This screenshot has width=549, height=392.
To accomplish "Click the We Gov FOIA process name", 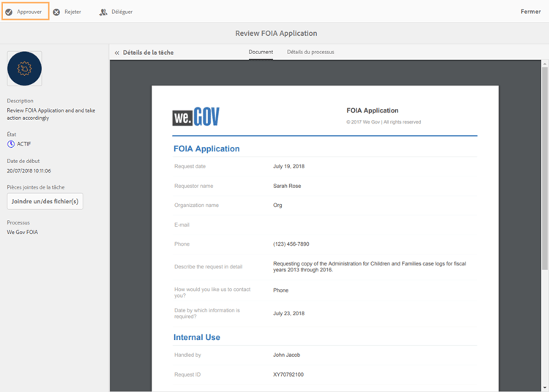I will tap(23, 232).
